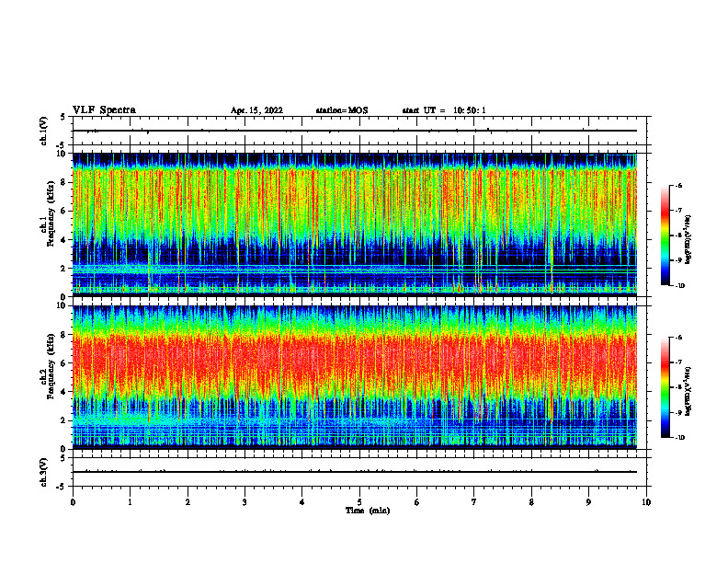The image size is (728, 563).
Task: Click the "5" tick on ch.1(V) axis
Action: coord(63,118)
